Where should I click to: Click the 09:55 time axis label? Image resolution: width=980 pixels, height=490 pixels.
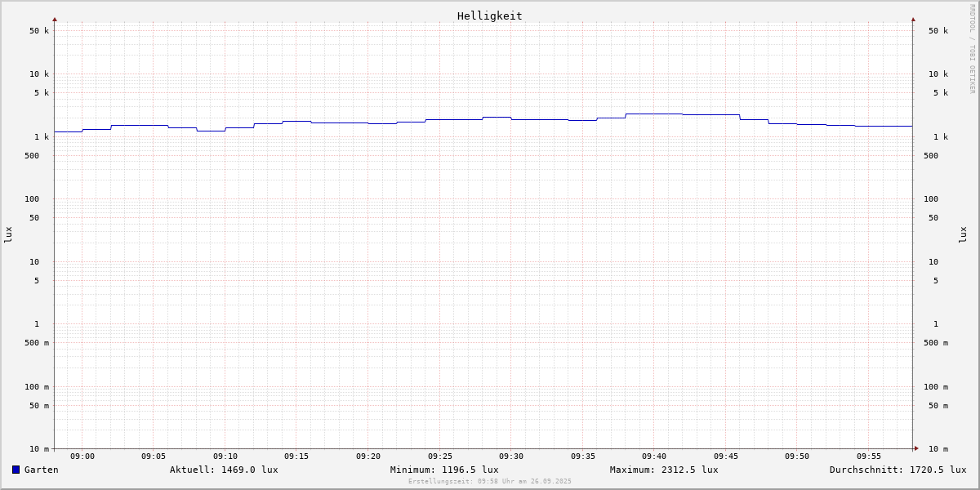point(869,457)
